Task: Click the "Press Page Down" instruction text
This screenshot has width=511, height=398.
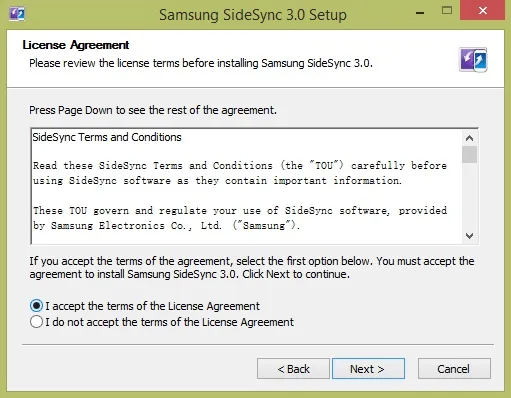Action: [x=153, y=110]
